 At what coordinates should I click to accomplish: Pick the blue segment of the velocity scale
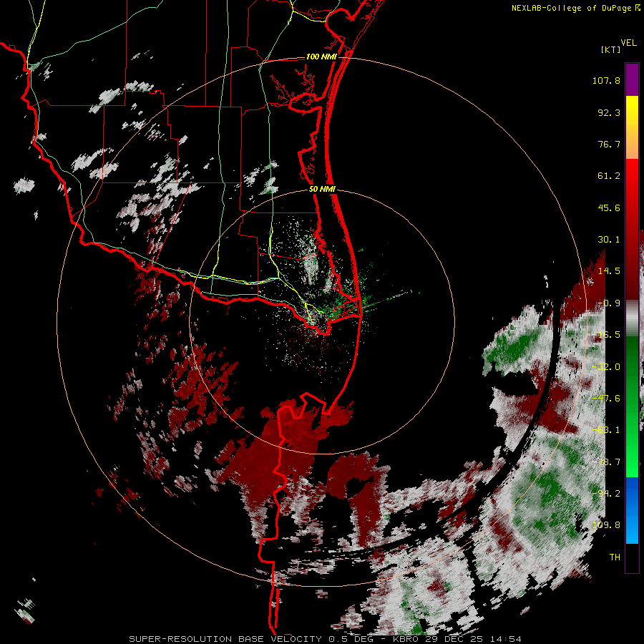pyautogui.click(x=632, y=510)
